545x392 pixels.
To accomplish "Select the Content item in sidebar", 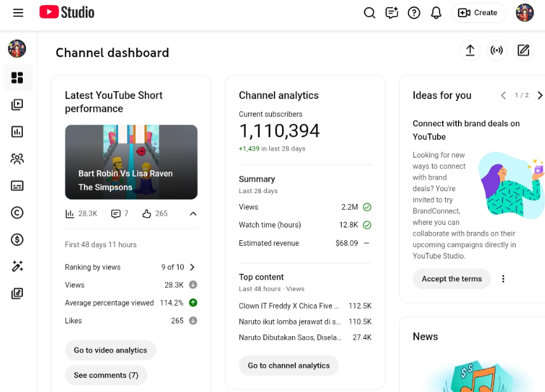I will [x=17, y=105].
